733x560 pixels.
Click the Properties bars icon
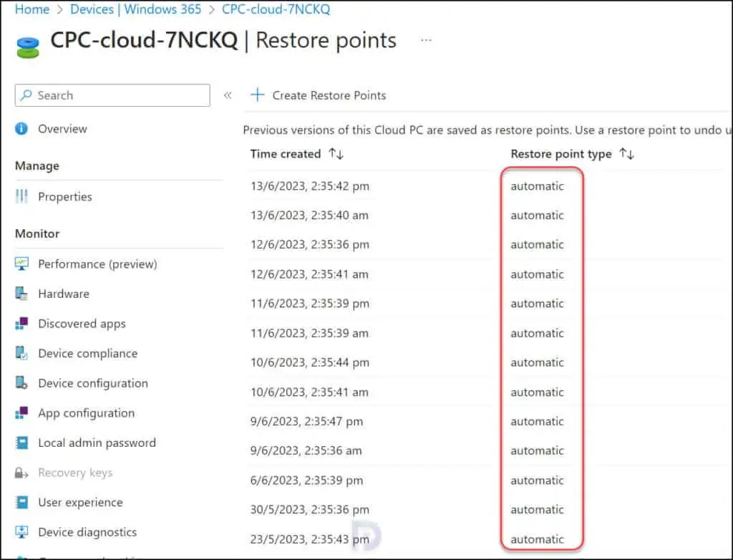pos(21,196)
